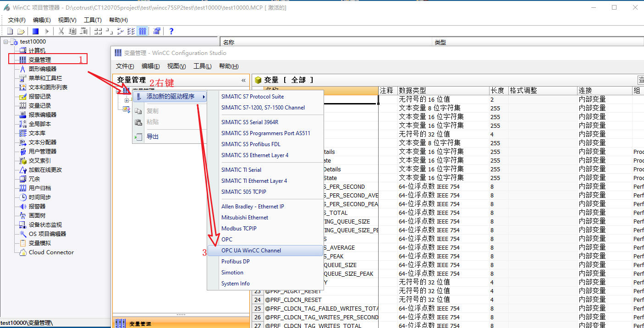This screenshot has width=644, height=328.
Task: Switch to Large icons view
Action: click(98, 31)
